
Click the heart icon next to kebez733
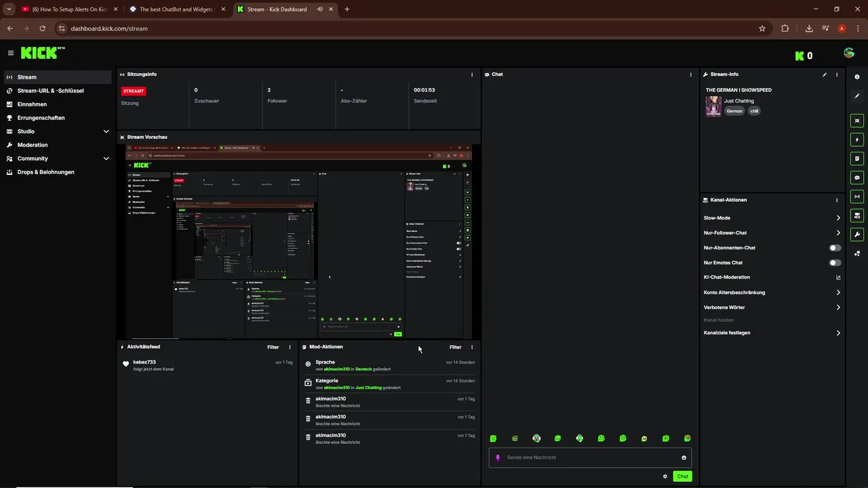(x=125, y=364)
